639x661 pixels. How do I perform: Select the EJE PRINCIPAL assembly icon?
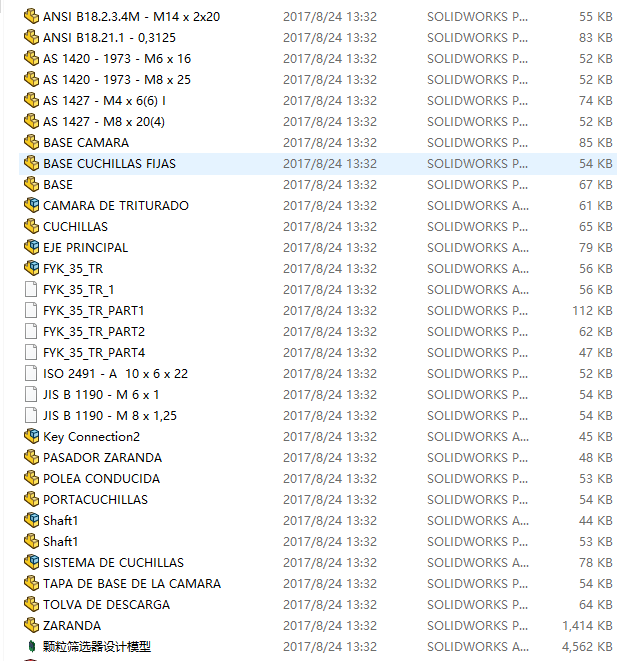(x=31, y=247)
